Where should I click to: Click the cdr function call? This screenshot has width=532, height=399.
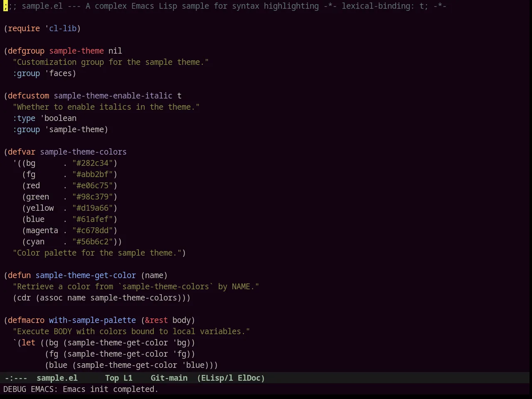click(x=24, y=298)
